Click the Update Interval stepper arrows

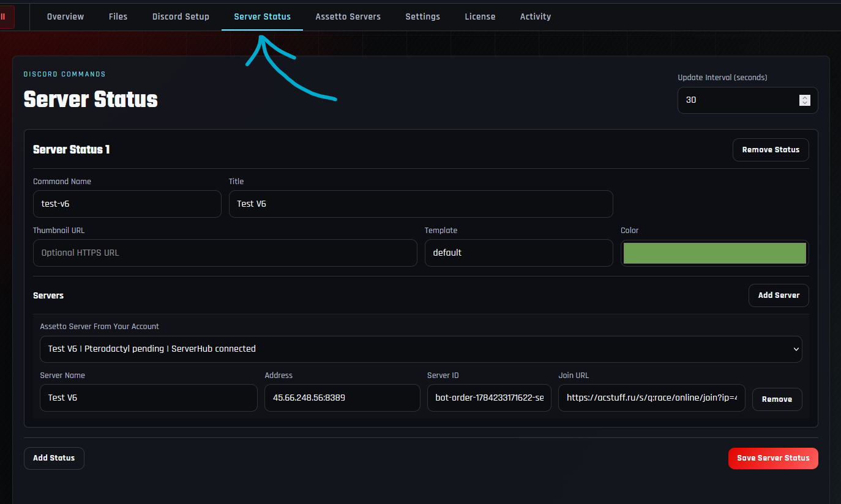[x=805, y=100]
